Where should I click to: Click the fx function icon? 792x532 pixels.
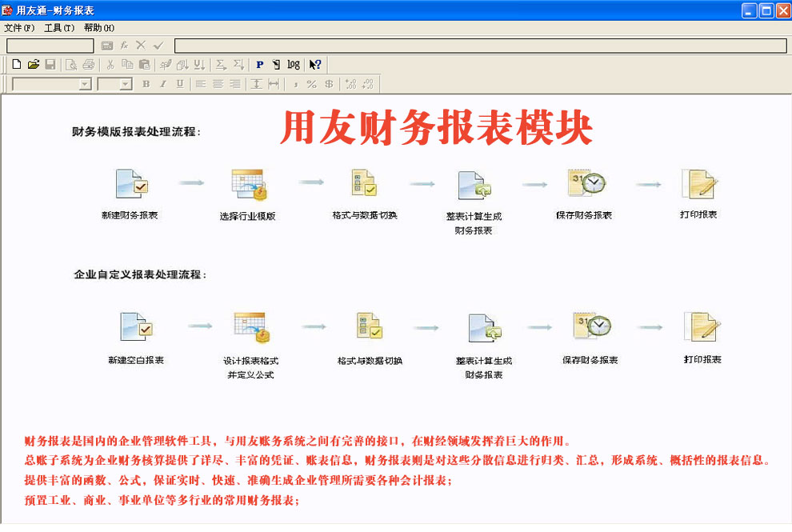pyautogui.click(x=124, y=46)
